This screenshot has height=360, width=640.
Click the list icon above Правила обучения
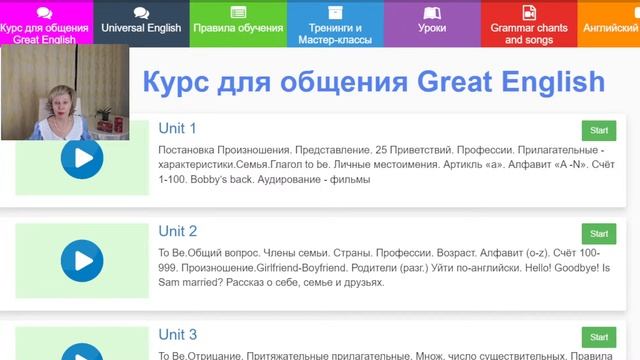click(238, 13)
